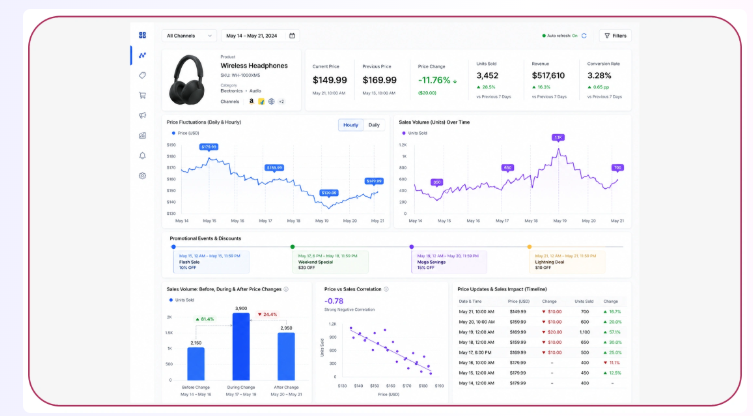The height and width of the screenshot is (416, 753).
Task: Click the current price $149.99 value
Action: click(x=330, y=80)
